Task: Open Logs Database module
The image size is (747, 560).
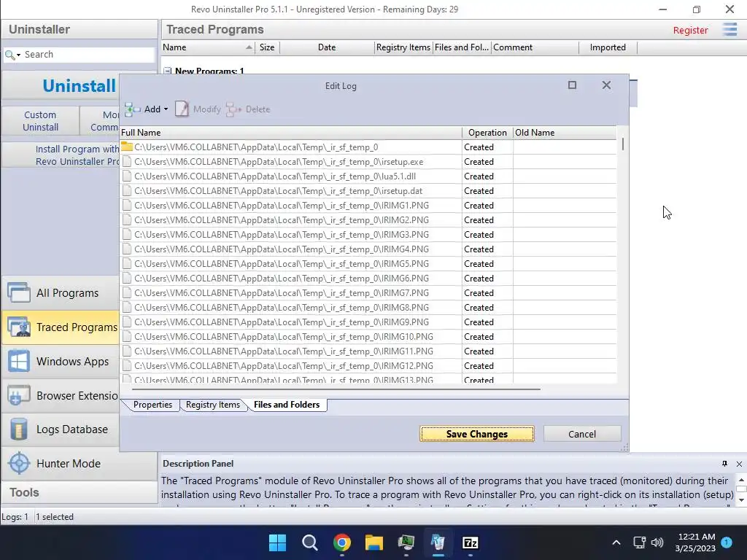Action: click(61, 429)
